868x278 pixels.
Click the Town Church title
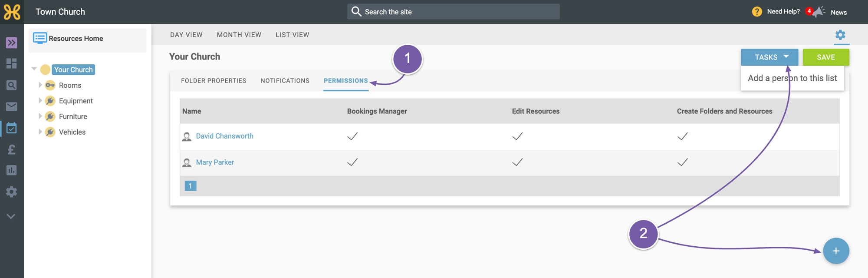(x=60, y=12)
